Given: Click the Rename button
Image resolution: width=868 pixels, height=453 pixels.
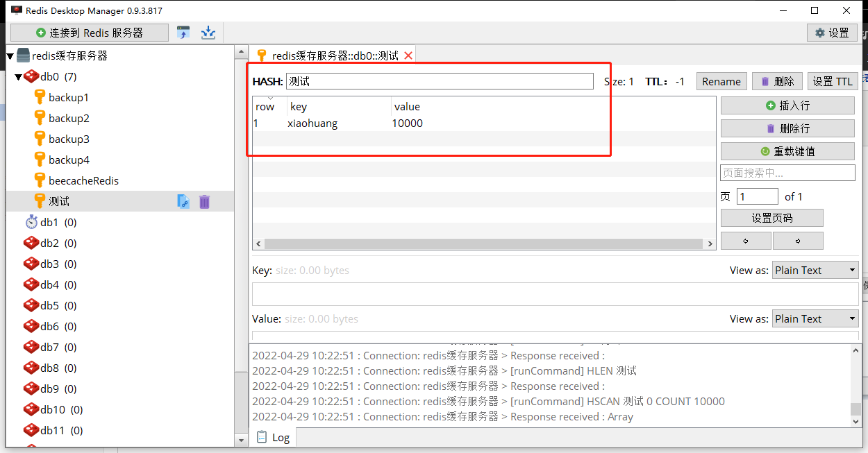Looking at the screenshot, I should (x=721, y=81).
